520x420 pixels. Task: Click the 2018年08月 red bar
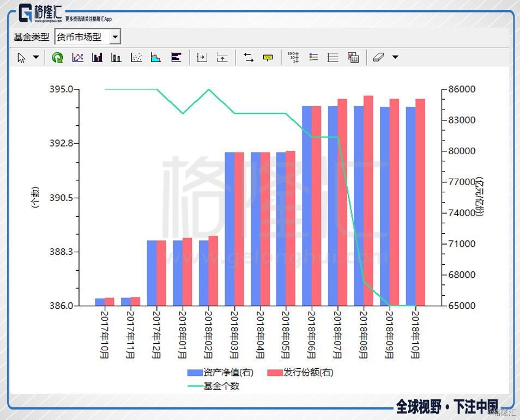tap(368, 200)
